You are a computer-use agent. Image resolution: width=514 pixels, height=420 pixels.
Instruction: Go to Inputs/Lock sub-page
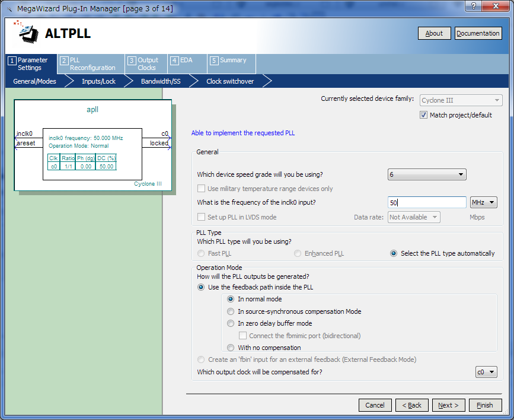(x=98, y=81)
